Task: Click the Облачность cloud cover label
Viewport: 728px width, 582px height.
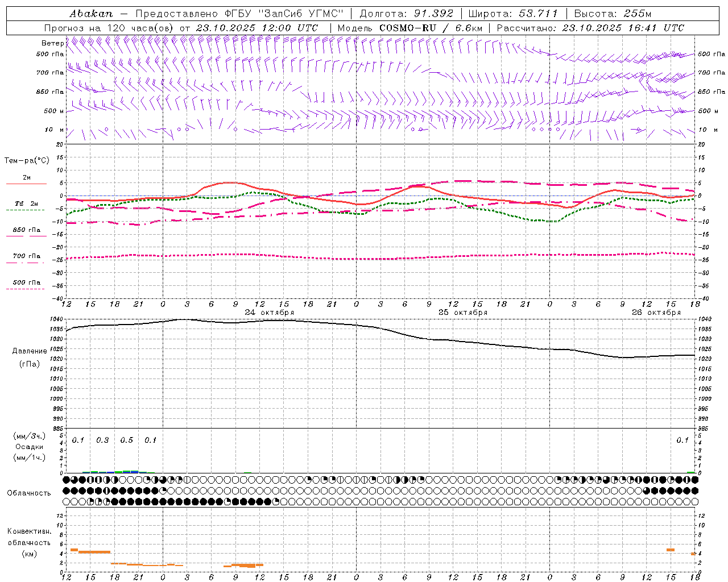Action: tap(29, 493)
